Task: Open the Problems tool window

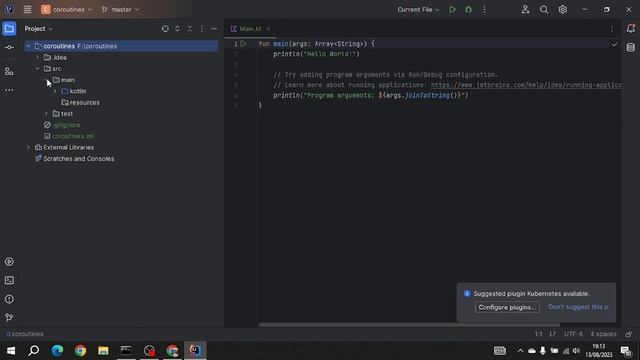Action: (x=9, y=299)
